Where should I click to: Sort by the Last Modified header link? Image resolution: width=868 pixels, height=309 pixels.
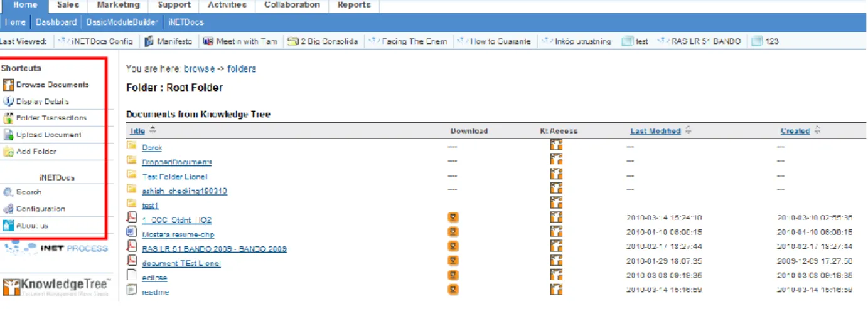click(x=656, y=131)
